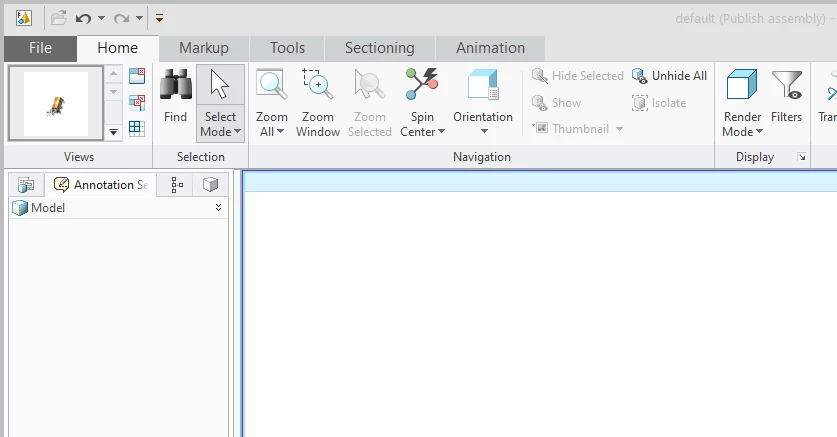
Task: Activate the Select Mode cursor tool
Action: click(x=220, y=86)
